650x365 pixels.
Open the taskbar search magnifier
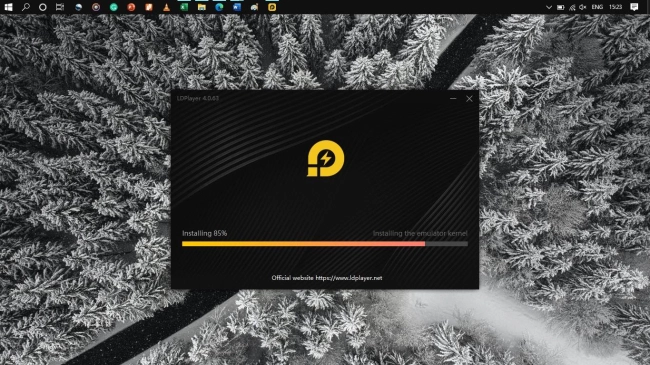point(26,7)
